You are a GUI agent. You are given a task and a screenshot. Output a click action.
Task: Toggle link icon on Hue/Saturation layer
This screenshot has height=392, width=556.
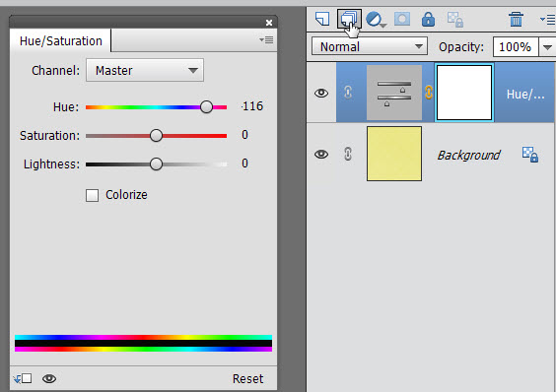pos(348,93)
